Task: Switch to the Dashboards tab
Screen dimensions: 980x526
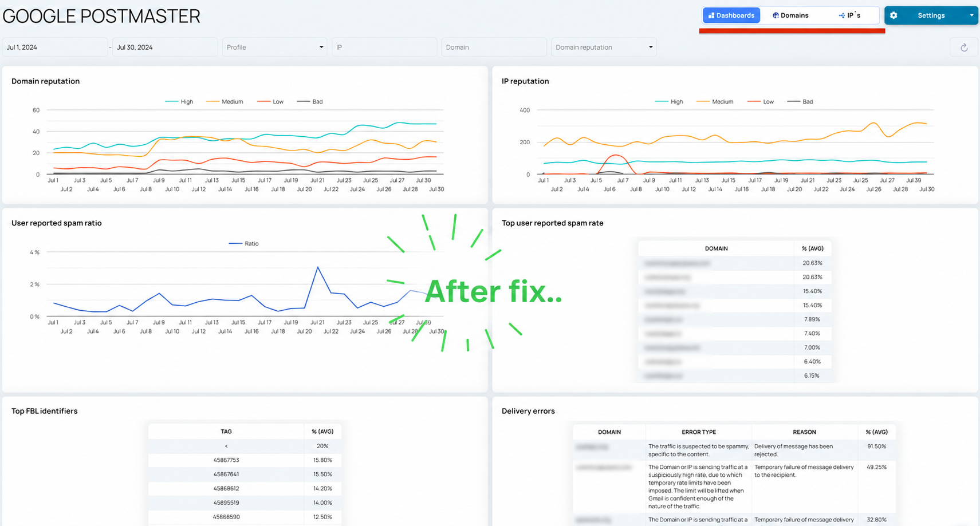Action: tap(731, 15)
